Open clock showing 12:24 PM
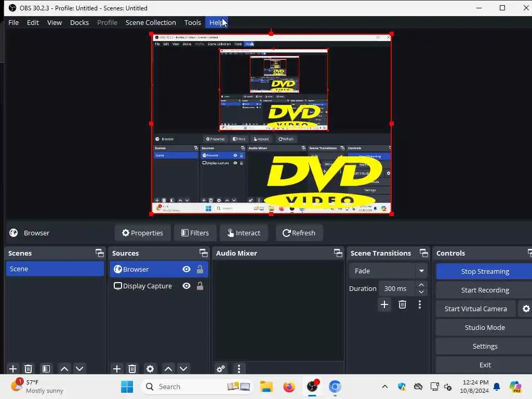The height and width of the screenshot is (399, 532). pos(474,387)
